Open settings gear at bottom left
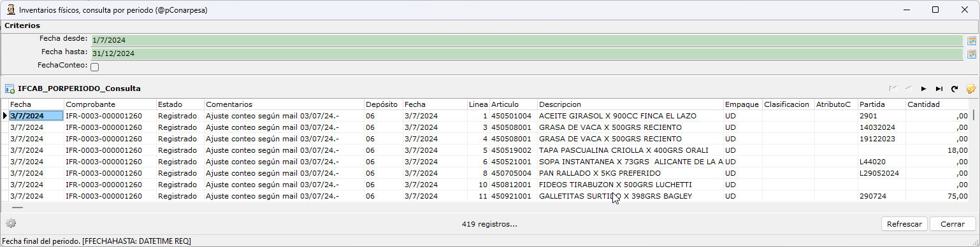Image resolution: width=980 pixels, height=247 pixels. click(x=11, y=223)
